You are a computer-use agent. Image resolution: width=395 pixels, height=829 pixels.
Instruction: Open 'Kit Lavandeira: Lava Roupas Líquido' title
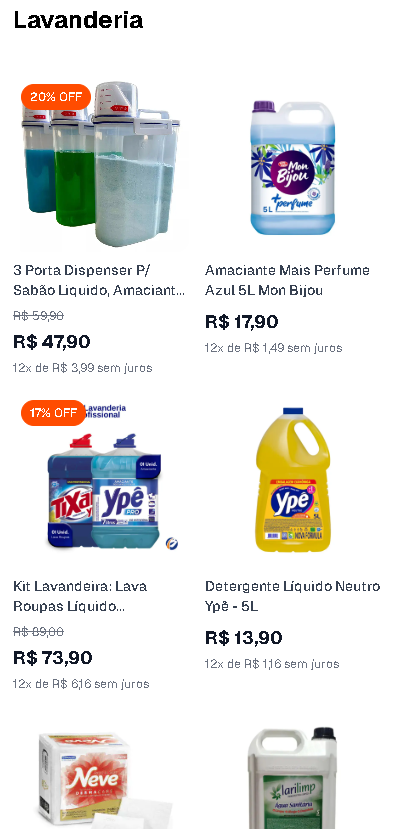[80, 596]
